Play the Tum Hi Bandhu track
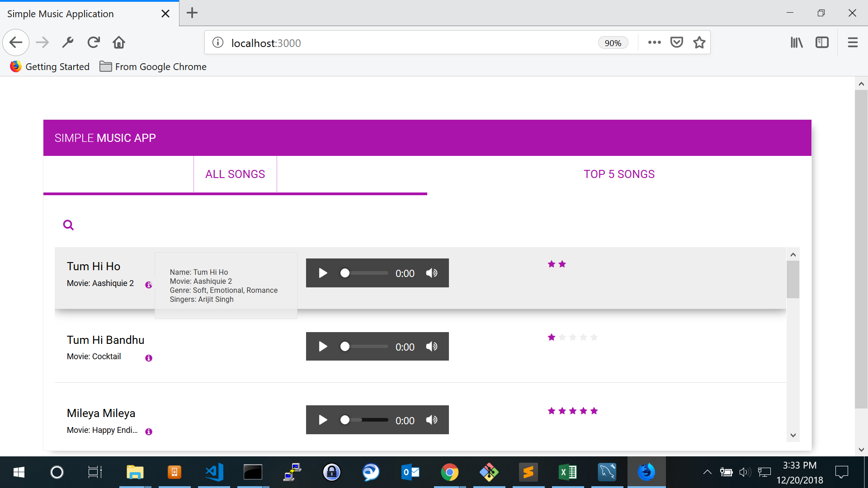 [323, 347]
